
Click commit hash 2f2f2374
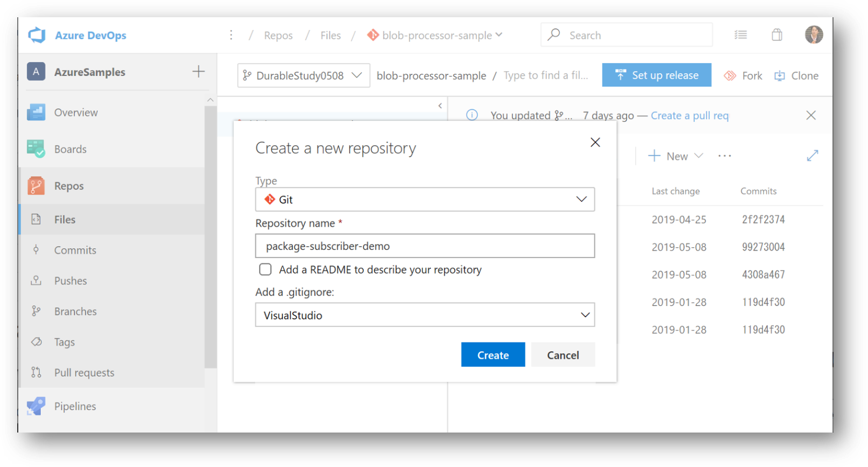click(763, 219)
